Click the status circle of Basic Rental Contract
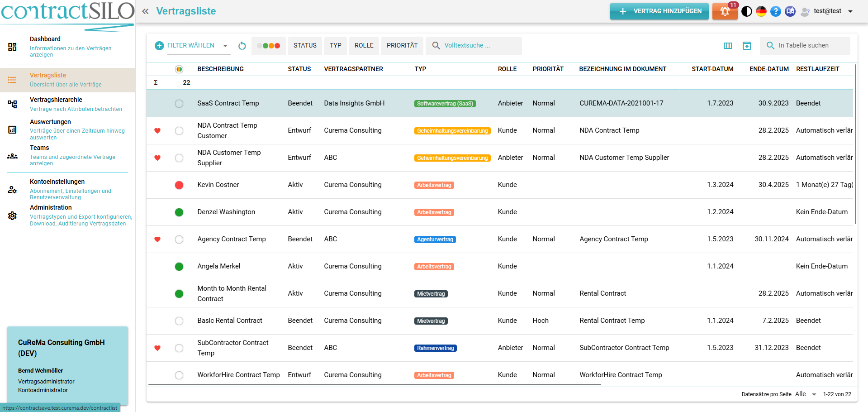The height and width of the screenshot is (412, 868). coord(179,321)
